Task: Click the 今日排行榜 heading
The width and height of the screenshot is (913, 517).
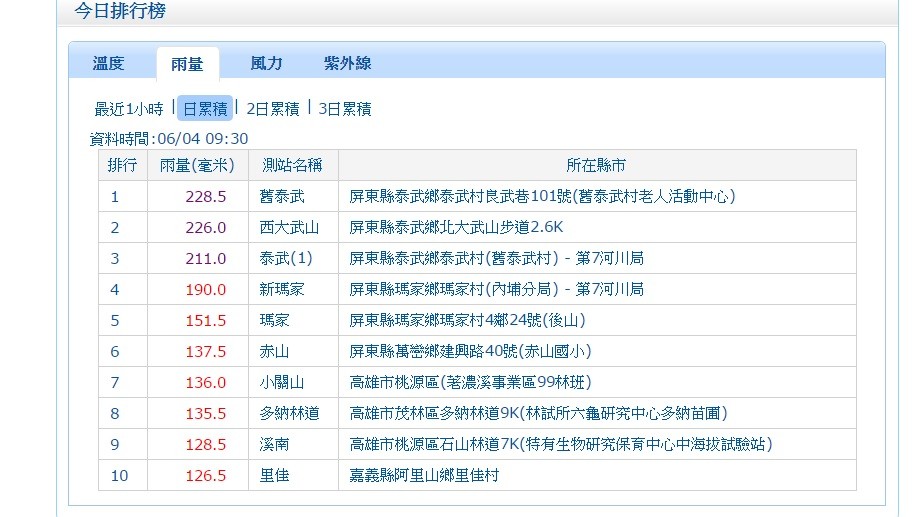Action: click(x=121, y=12)
